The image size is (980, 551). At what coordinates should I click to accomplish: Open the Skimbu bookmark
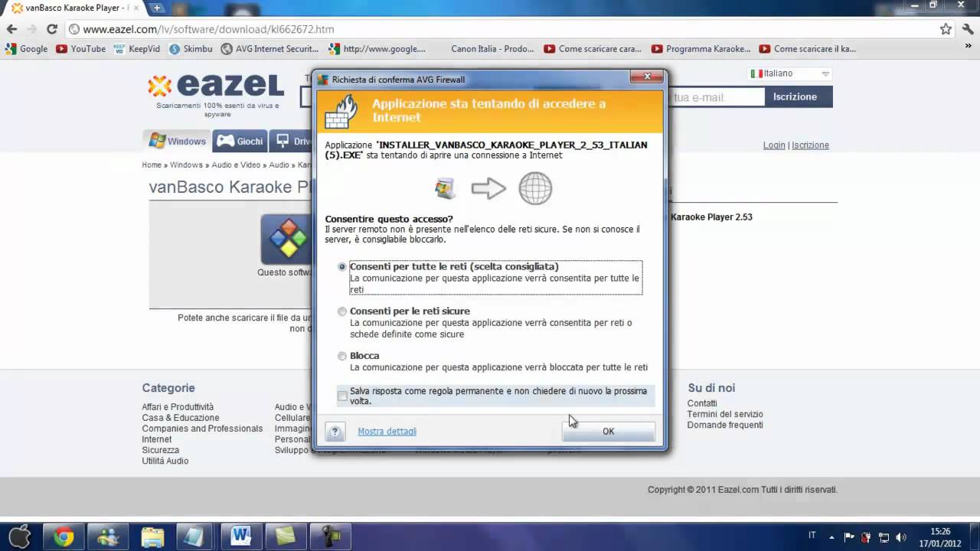coord(191,48)
